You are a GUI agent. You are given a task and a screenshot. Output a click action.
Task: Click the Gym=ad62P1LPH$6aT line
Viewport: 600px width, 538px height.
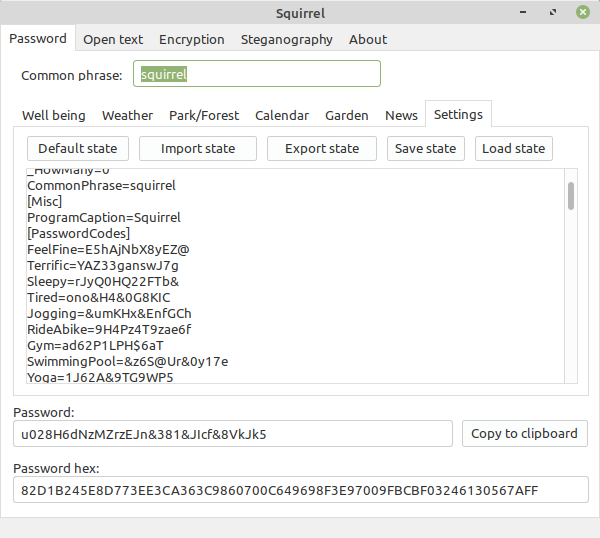pos(95,346)
